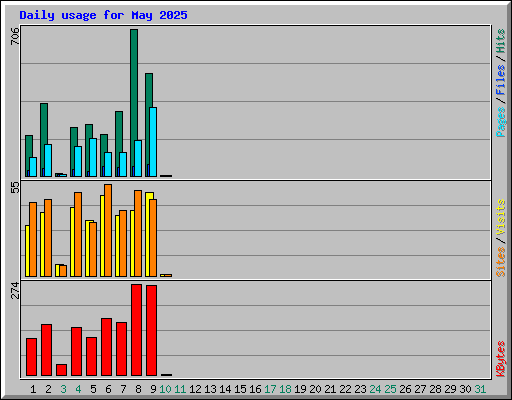This screenshot has width=512, height=400.
Task: Click the 274 value on the bottom axis
Action: pos(15,290)
